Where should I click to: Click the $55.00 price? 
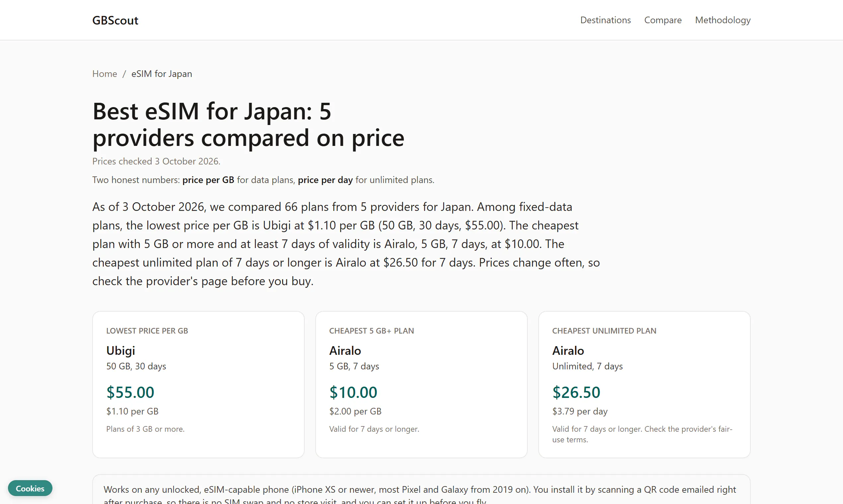[x=130, y=392]
